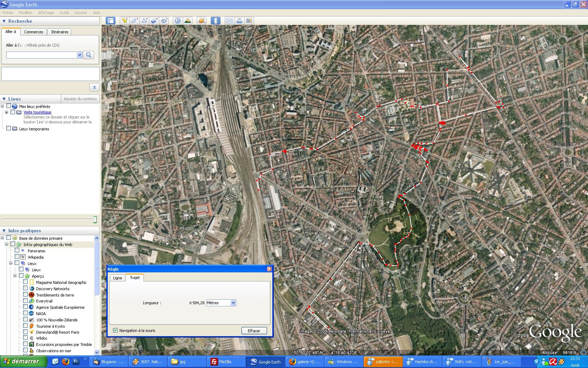
Task: Switch planets with the Saturn icon
Action: pyautogui.click(x=202, y=21)
